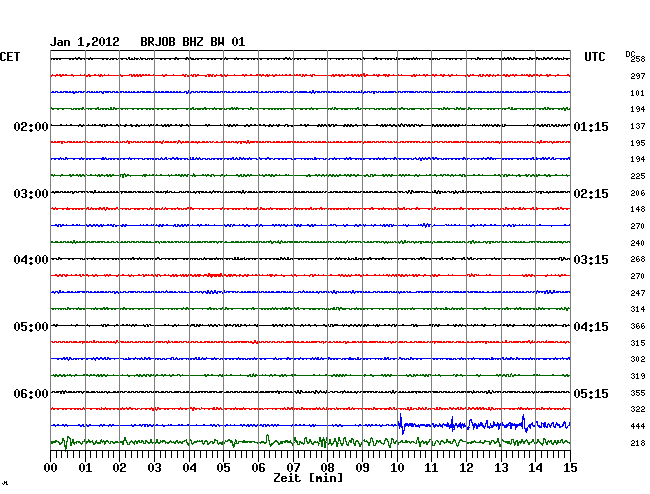Click the DC value "355"

point(638,393)
